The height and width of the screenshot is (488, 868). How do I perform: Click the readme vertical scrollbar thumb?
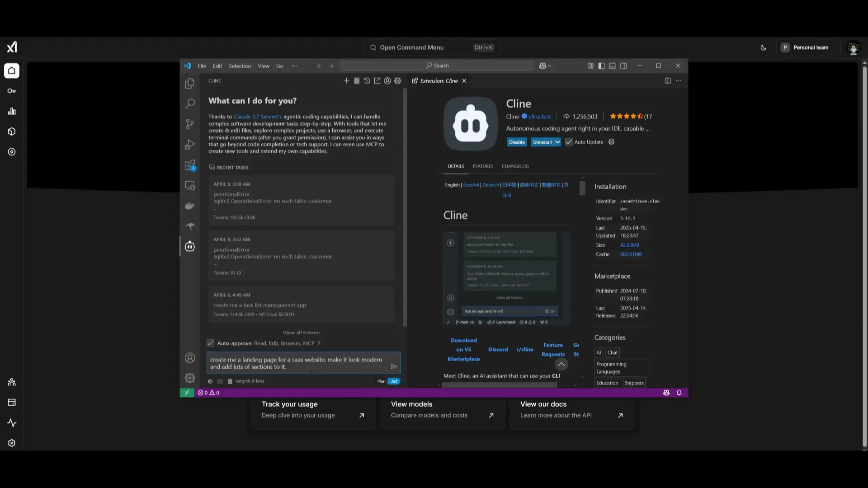pos(582,188)
